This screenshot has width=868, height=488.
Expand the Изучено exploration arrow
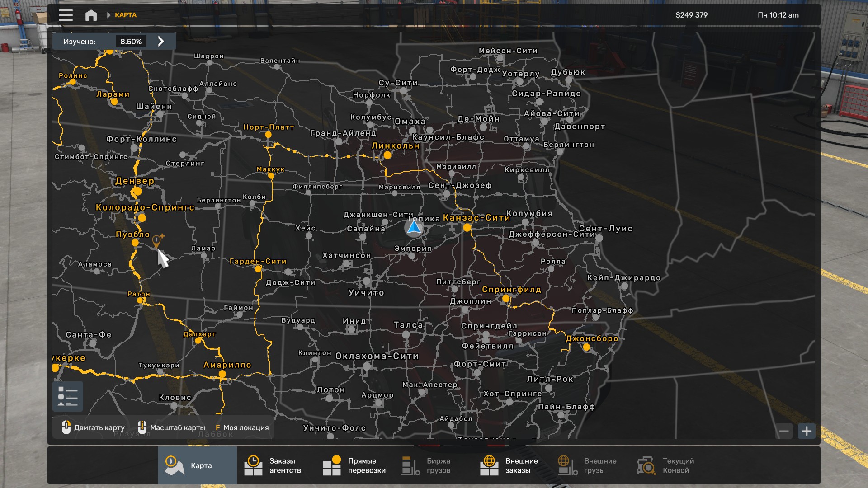pyautogui.click(x=161, y=41)
